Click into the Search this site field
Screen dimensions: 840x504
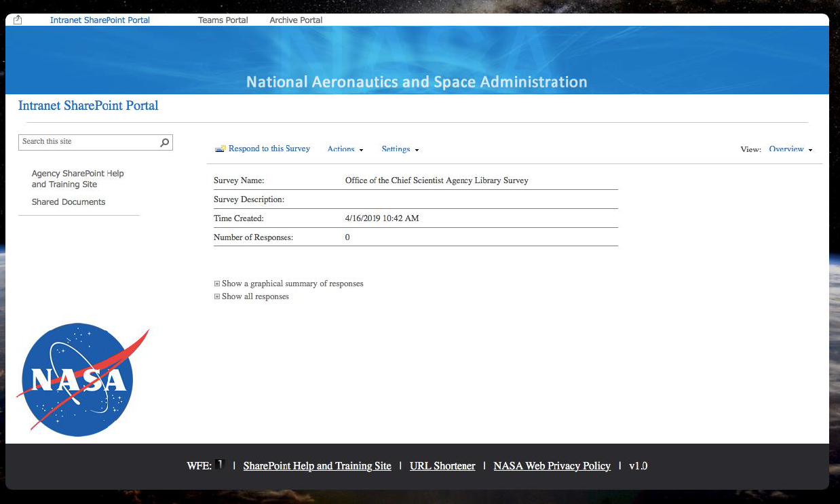point(88,142)
